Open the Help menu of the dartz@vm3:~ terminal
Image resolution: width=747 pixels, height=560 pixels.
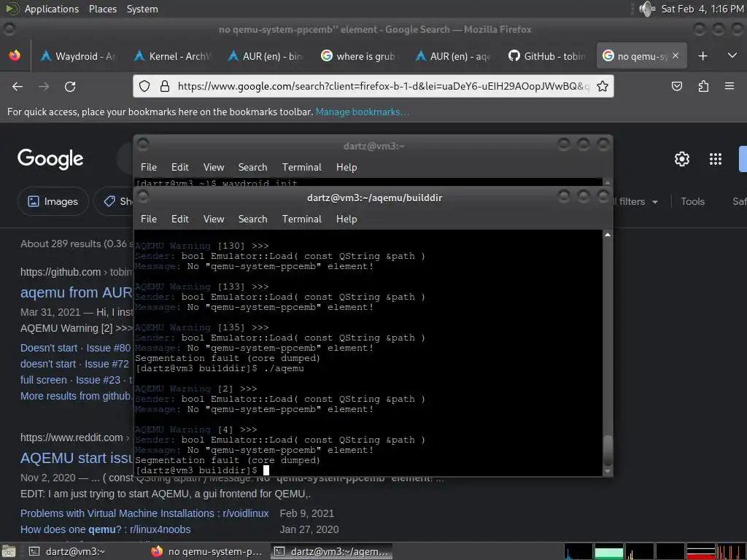coord(347,167)
